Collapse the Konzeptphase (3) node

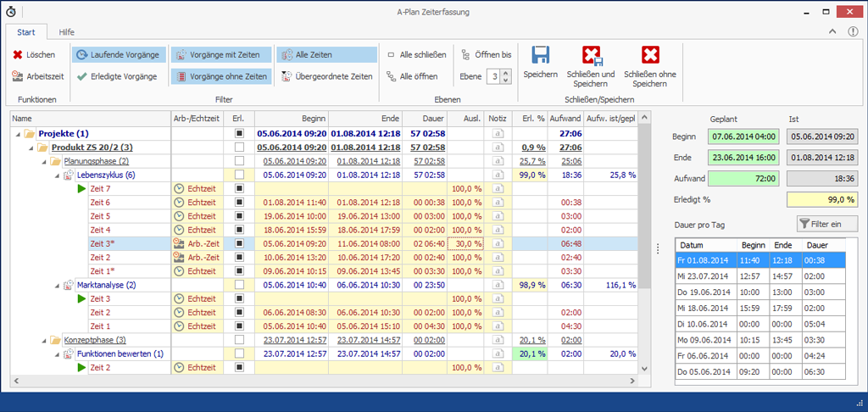click(x=44, y=340)
